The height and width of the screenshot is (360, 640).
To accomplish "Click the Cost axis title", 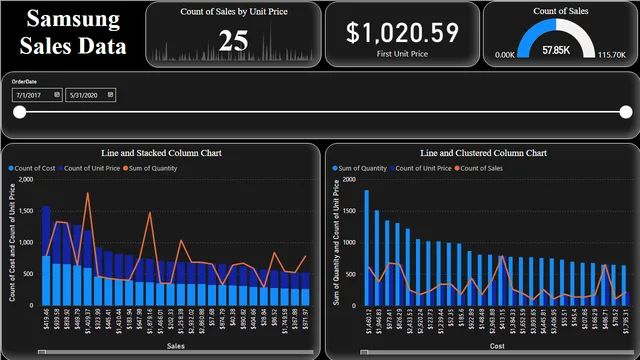I will coord(497,346).
